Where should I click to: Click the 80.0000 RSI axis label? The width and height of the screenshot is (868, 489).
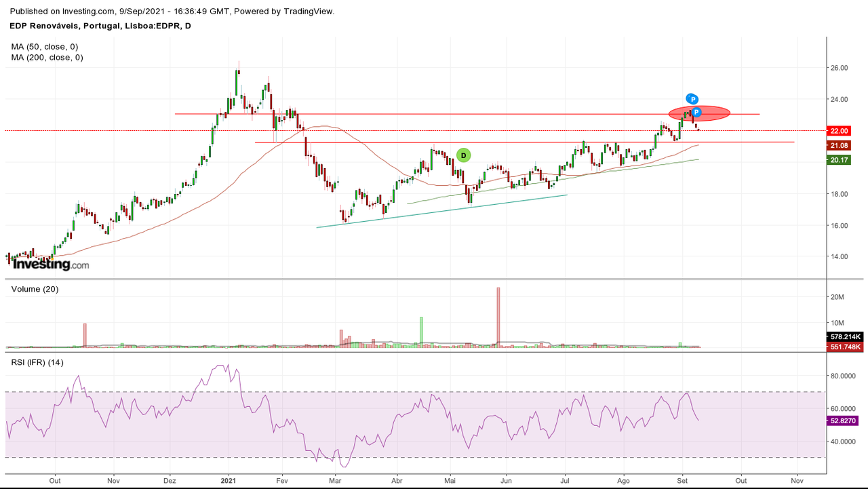(843, 376)
